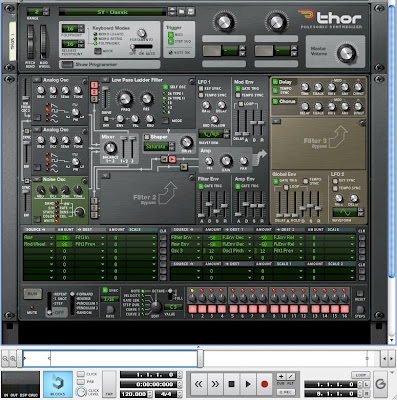Click the Shaper Drive knob

(187, 142)
